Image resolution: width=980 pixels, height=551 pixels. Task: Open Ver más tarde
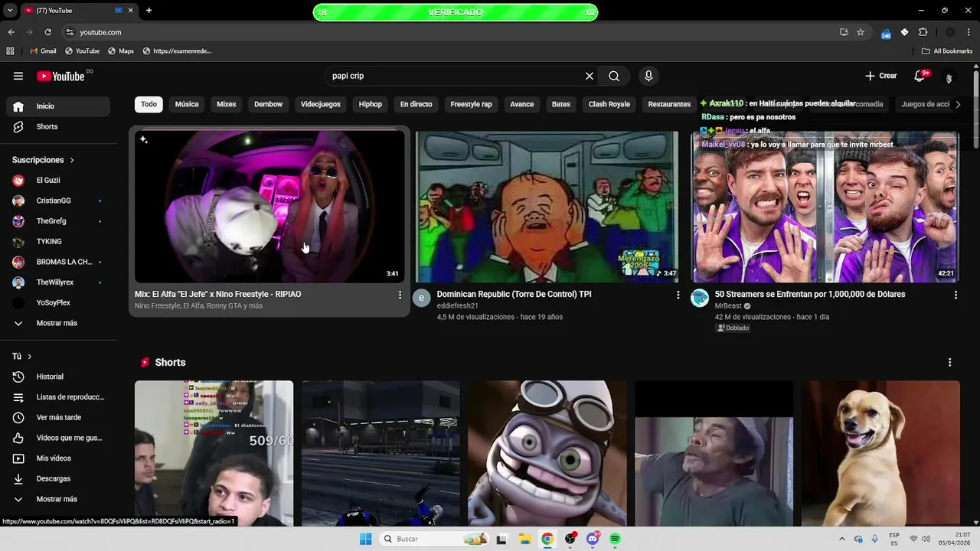click(58, 417)
